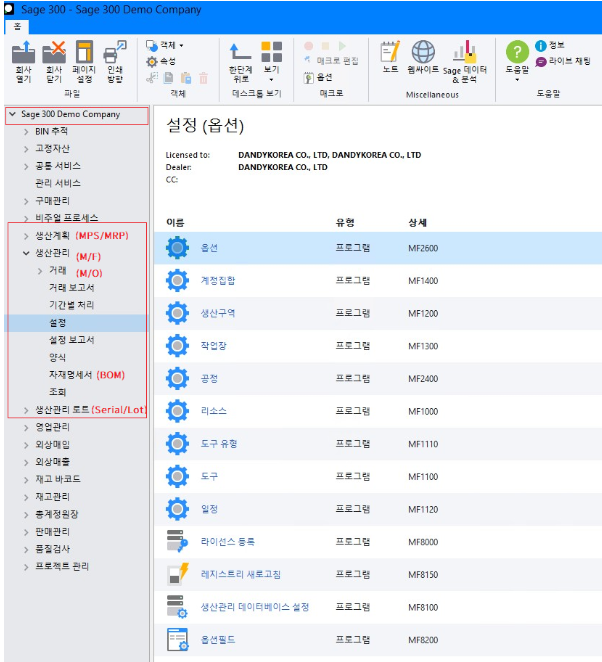Screen dimensions: 602x662
Task: Open the 라이선스 등록 link
Action: (x=228, y=541)
